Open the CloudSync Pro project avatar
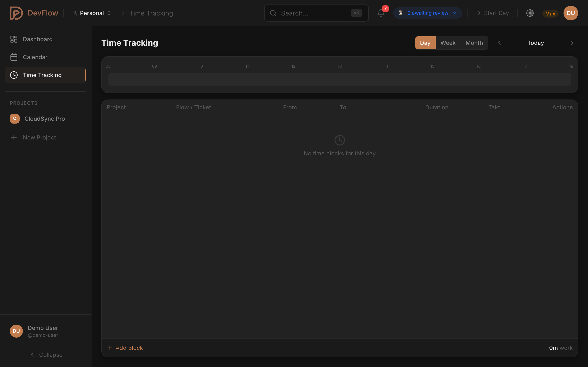 click(x=14, y=119)
